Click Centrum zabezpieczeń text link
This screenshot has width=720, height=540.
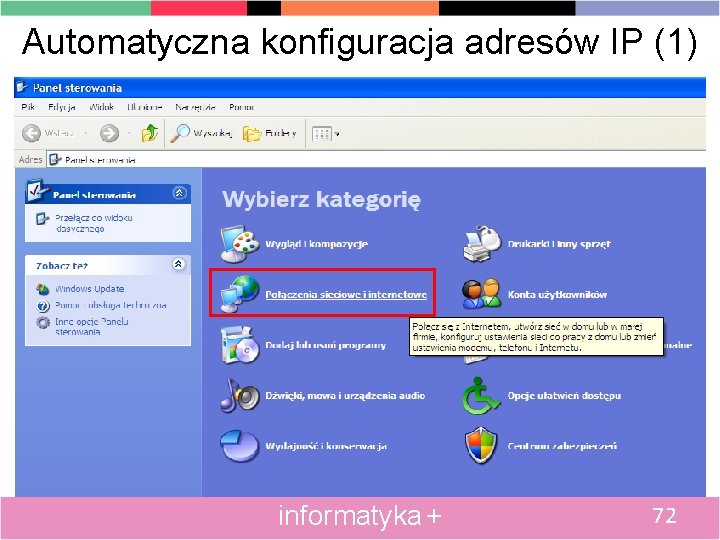point(562,446)
